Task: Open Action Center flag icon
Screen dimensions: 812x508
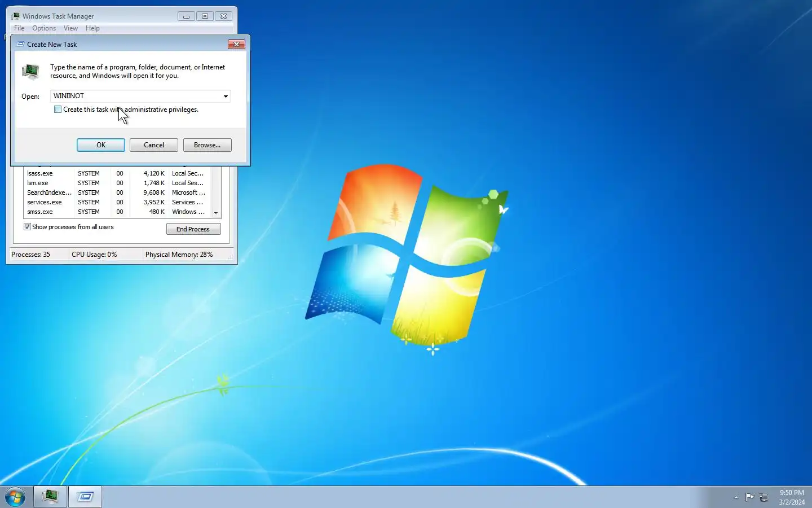Action: pos(749,497)
